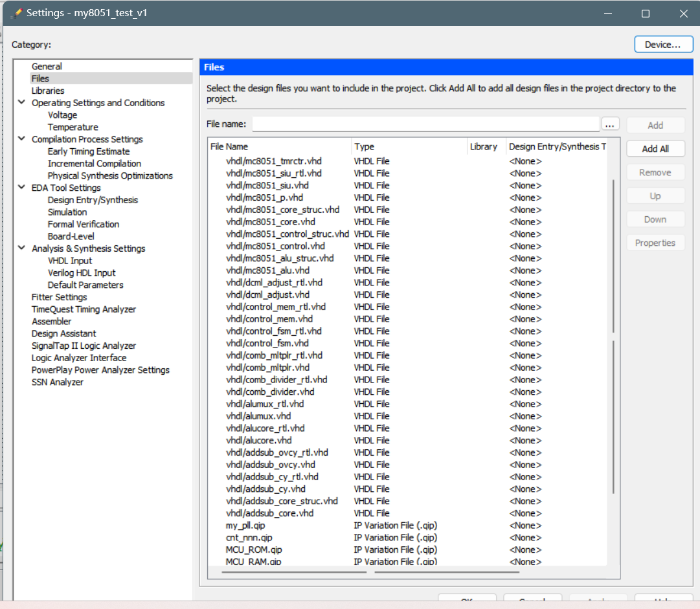The image size is (700, 609).
Task: Select Board-Level settings
Action: (71, 236)
